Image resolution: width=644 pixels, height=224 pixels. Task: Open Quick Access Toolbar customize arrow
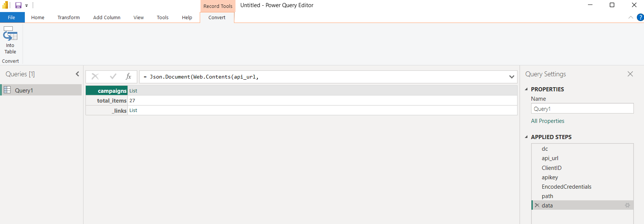click(26, 6)
